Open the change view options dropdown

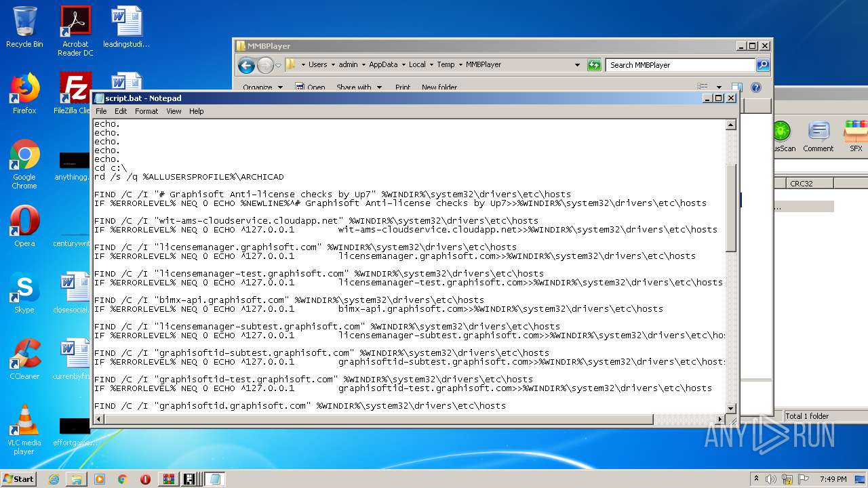[719, 87]
